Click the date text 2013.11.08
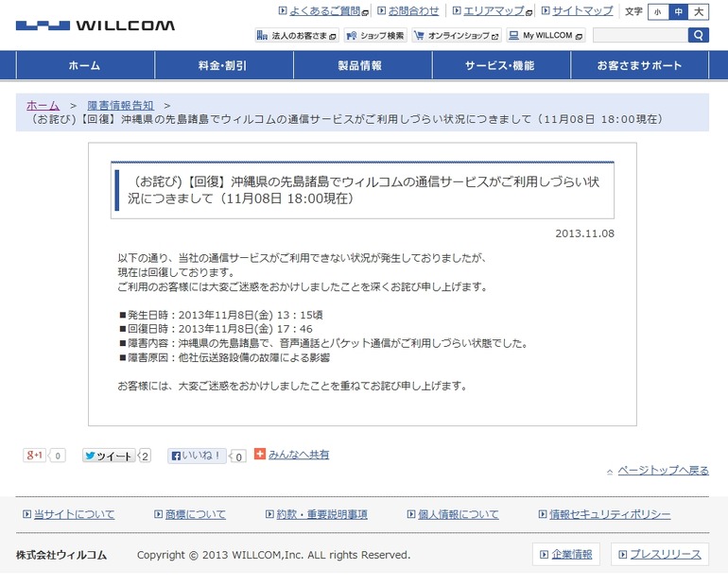728x586 pixels. pyautogui.click(x=584, y=233)
